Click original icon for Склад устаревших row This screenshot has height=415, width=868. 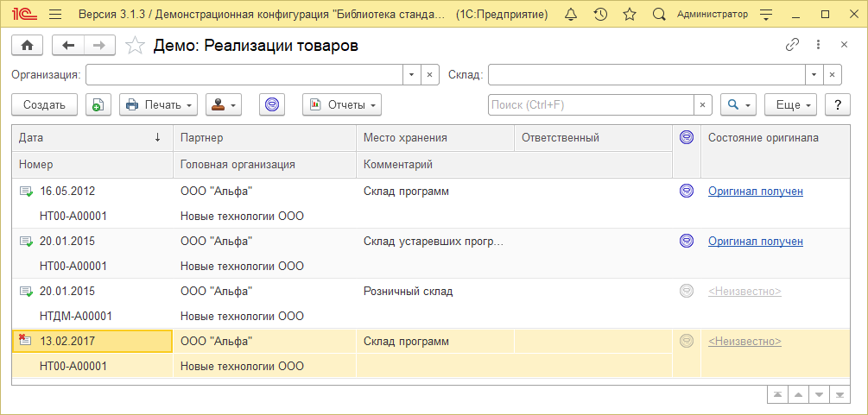coord(687,241)
